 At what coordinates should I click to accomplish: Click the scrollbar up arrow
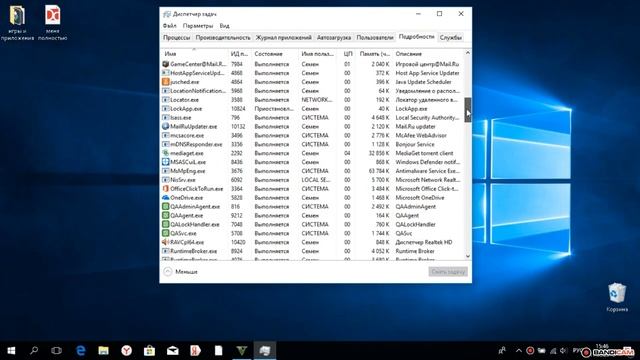pyautogui.click(x=468, y=53)
